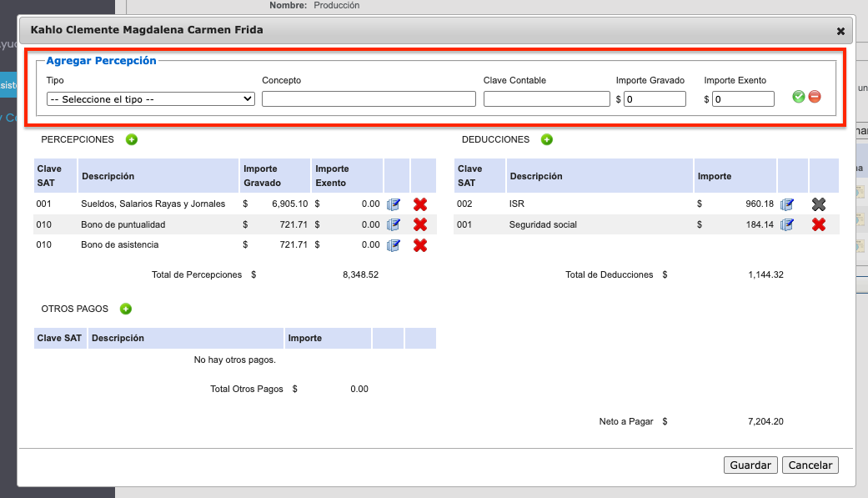The height and width of the screenshot is (498, 868).
Task: Remove the Bono de asistencia perception
Action: pos(420,245)
